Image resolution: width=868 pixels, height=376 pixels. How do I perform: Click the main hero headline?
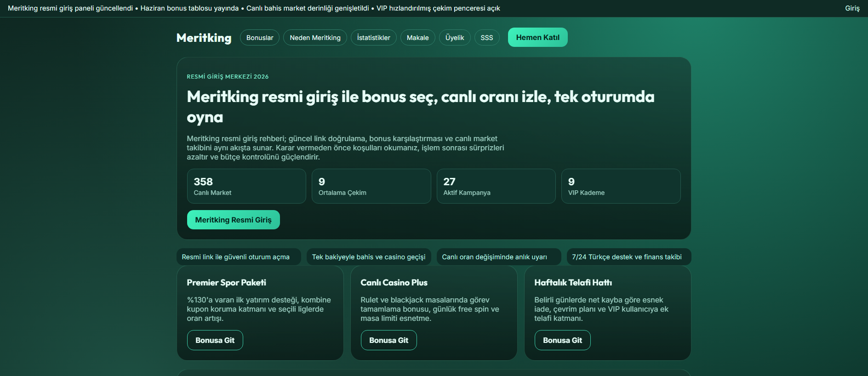pos(420,107)
